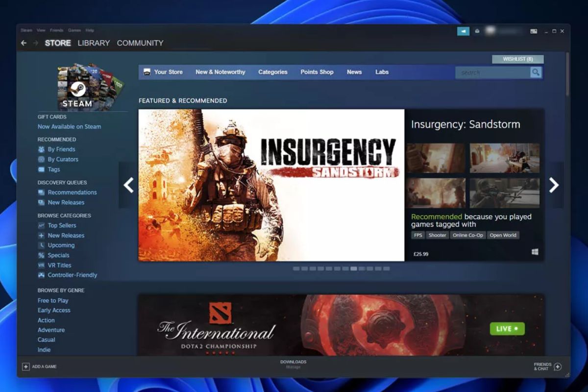Click the Shooter tag
Screen dimensions: 588x392
pyautogui.click(x=437, y=235)
